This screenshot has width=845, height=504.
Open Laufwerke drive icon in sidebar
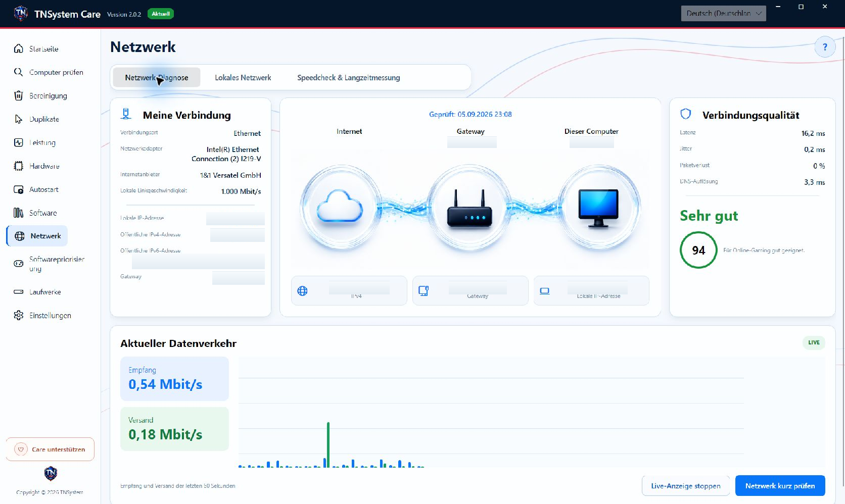tap(19, 292)
